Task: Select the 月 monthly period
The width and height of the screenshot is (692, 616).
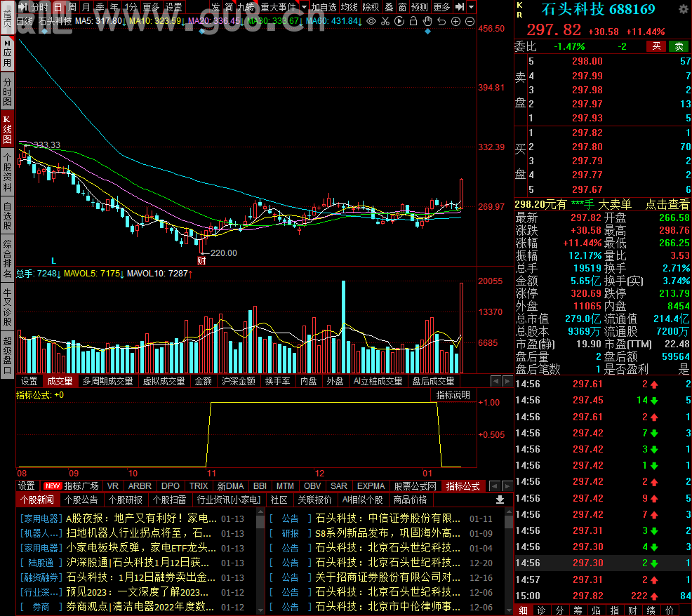Action: pyautogui.click(x=86, y=7)
